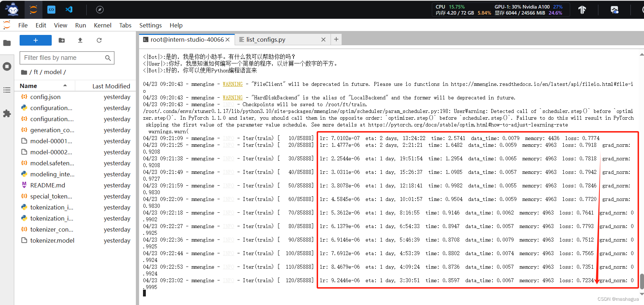Screen dimensions: 644x305
Task: Open the View menu
Action: click(61, 25)
